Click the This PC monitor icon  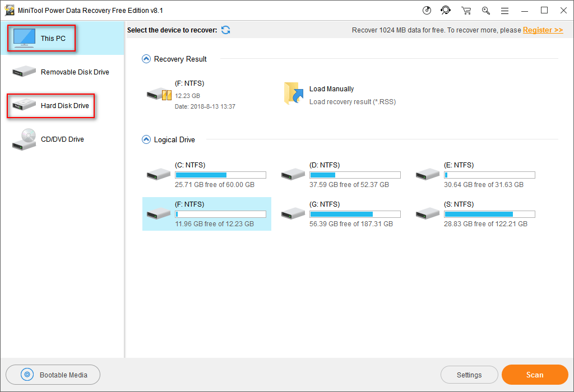24,38
